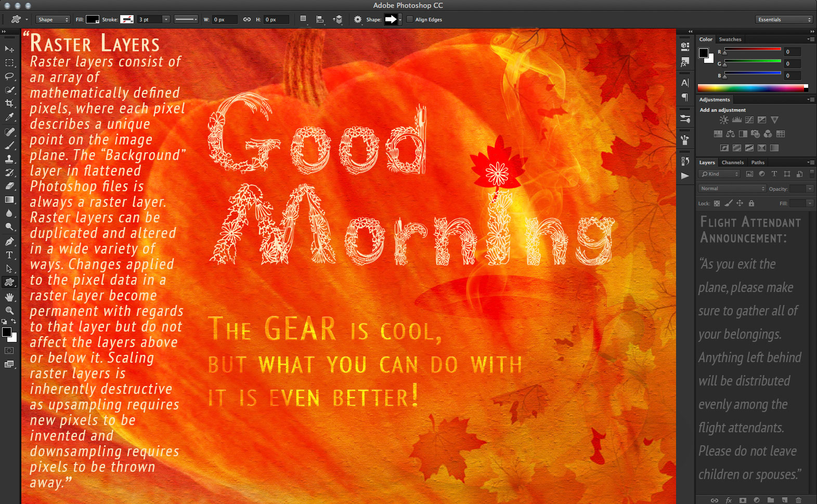Add a Curves adjustment

click(749, 120)
